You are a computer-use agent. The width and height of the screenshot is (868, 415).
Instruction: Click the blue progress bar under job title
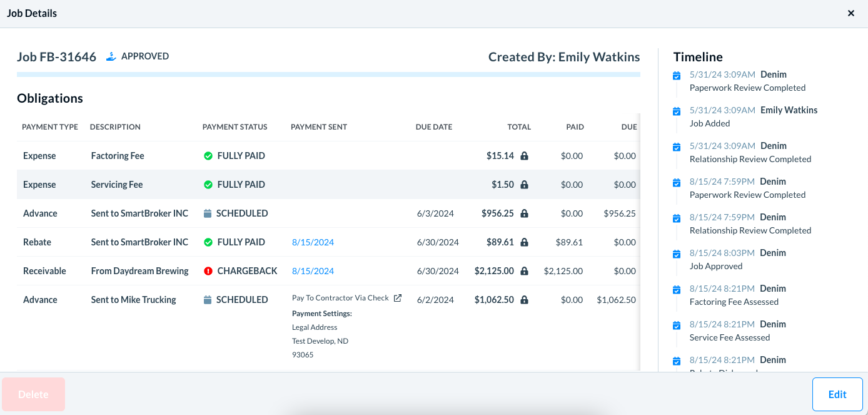pos(328,74)
